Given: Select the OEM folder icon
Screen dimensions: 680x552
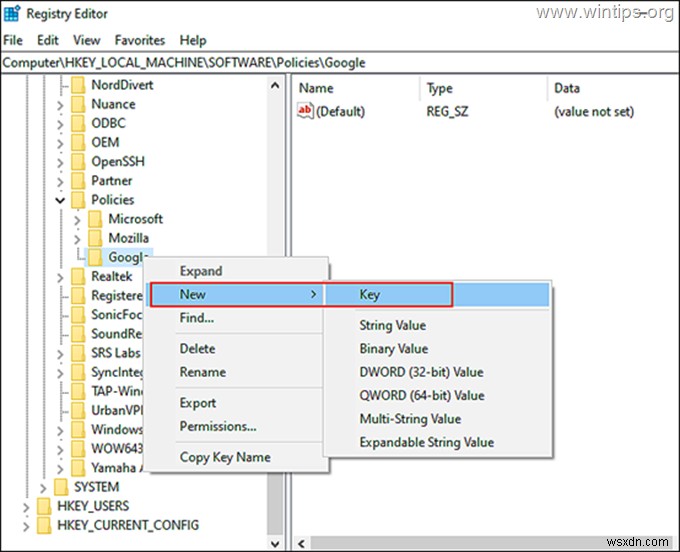Looking at the screenshot, I should (x=78, y=142).
